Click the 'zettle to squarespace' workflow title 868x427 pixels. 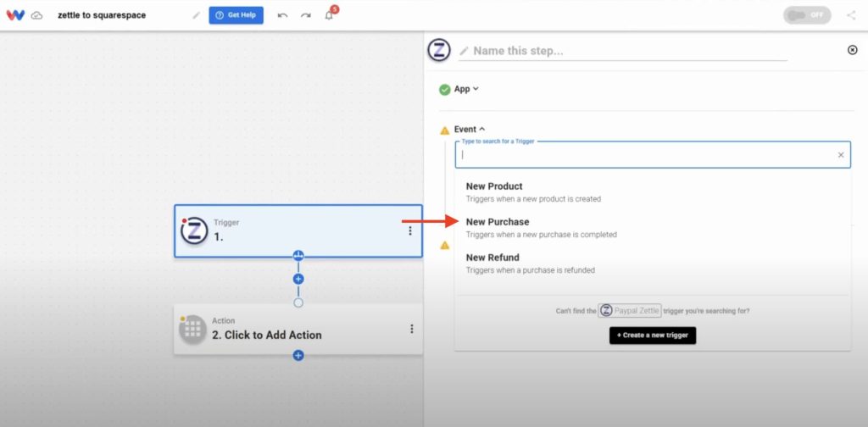[x=102, y=15]
